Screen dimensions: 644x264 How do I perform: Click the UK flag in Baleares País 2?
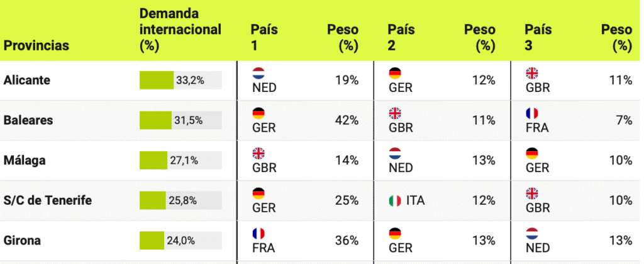coord(395,113)
